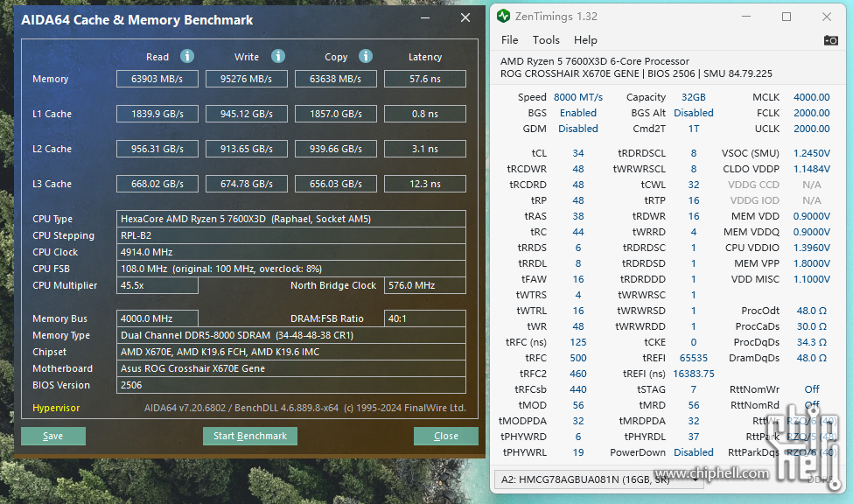Take a screenshot with ZenTimings camera icon
This screenshot has width=853, height=504.
click(831, 40)
